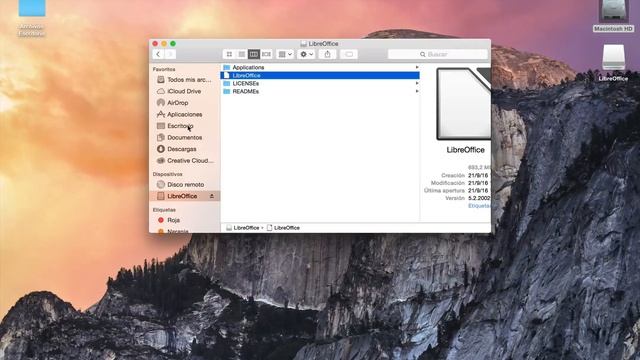This screenshot has width=640, height=360.
Task: Select LibreOffice disk on desktop
Action: (613, 62)
